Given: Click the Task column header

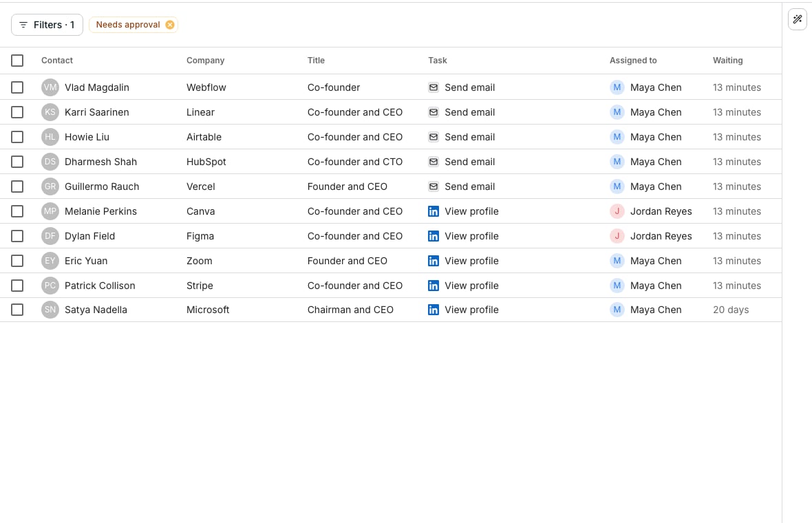Looking at the screenshot, I should pos(438,61).
